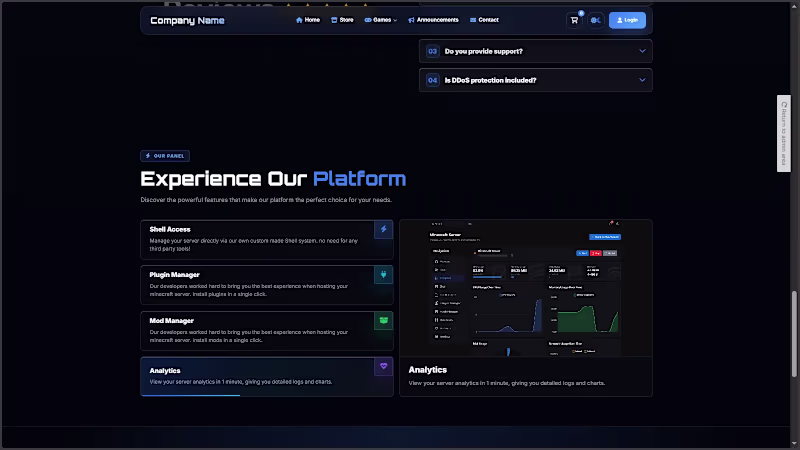Toggle the dark mode theme icon

coord(595,20)
